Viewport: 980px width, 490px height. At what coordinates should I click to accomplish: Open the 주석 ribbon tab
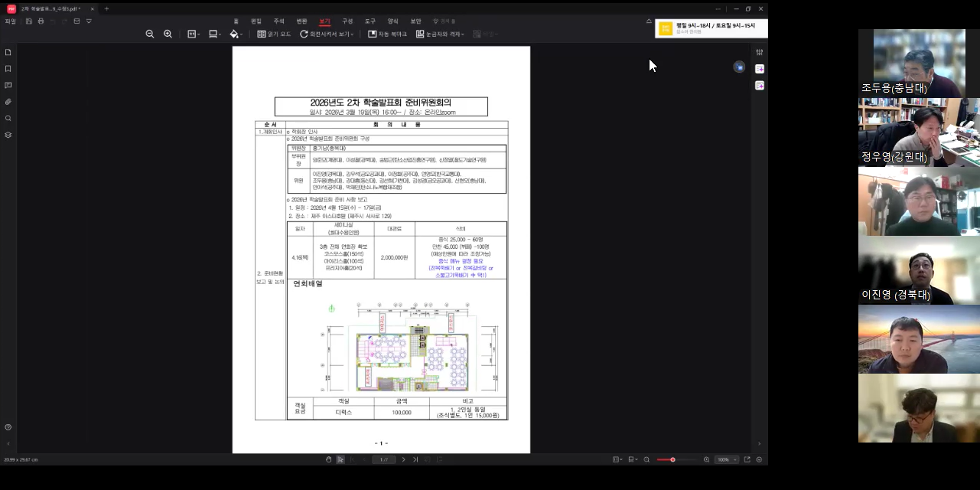coord(278,21)
